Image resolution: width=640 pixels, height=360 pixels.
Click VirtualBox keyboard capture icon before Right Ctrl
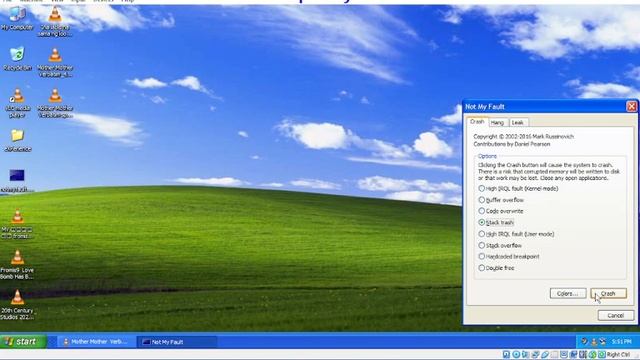coord(602,354)
